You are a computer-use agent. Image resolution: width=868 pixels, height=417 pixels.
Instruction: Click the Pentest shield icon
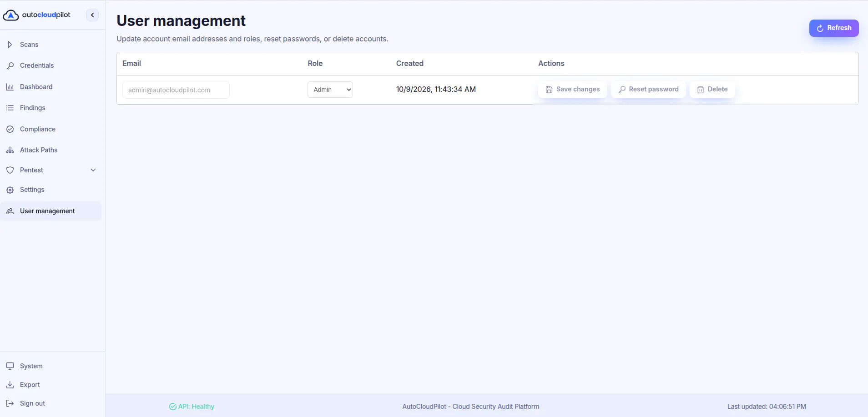[10, 170]
